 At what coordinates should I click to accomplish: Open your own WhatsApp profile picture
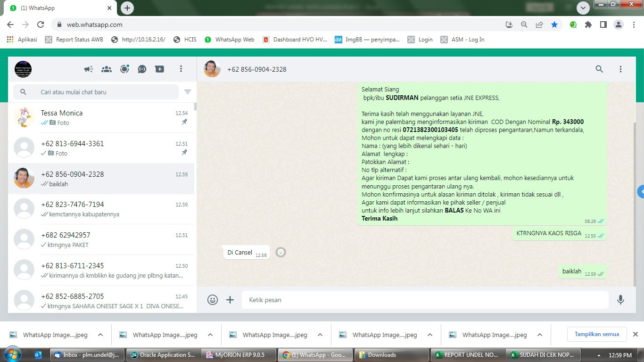point(23,69)
